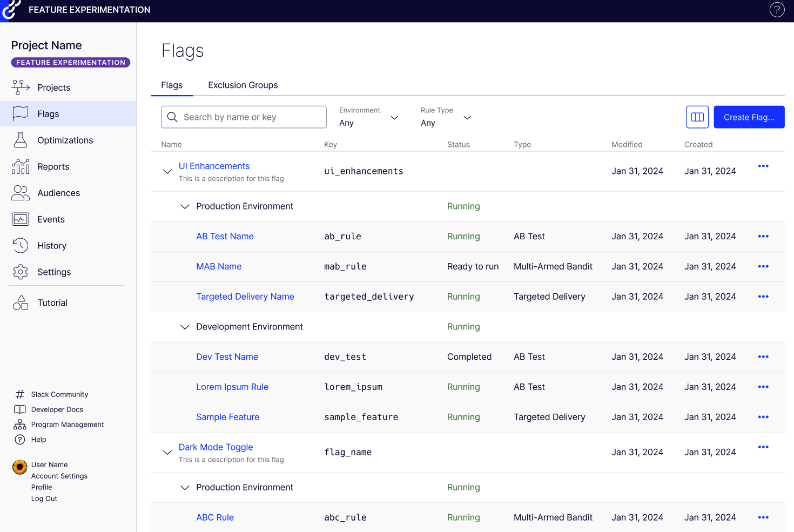Go to Optimizations in sidebar

click(65, 140)
